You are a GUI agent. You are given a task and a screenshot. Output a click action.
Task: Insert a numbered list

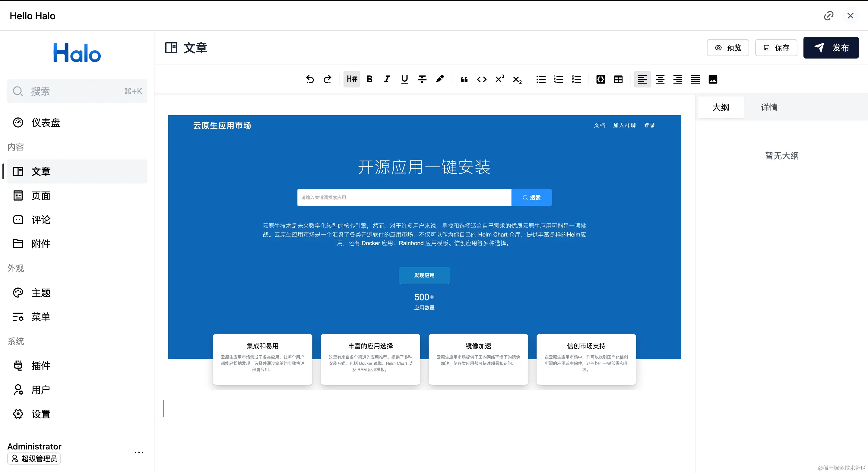[x=558, y=79]
